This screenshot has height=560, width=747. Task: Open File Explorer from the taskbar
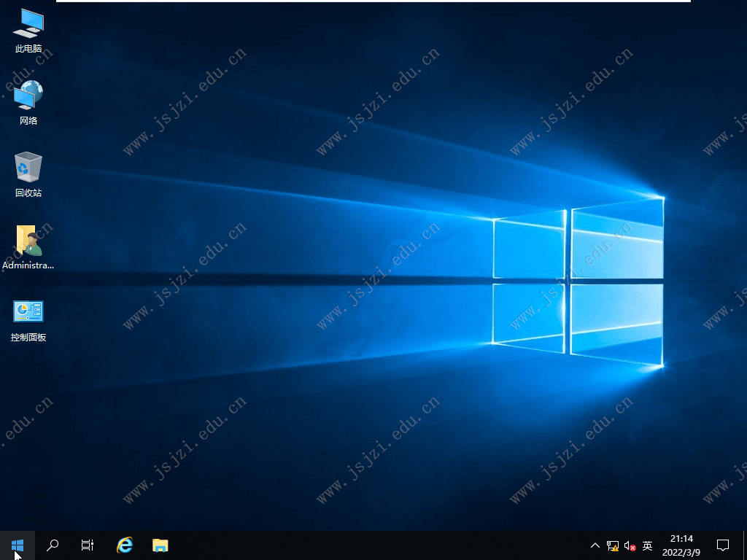tap(160, 545)
